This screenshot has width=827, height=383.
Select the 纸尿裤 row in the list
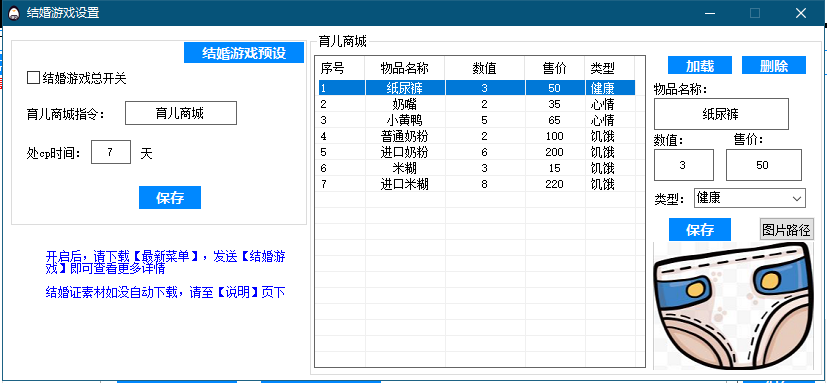click(476, 88)
